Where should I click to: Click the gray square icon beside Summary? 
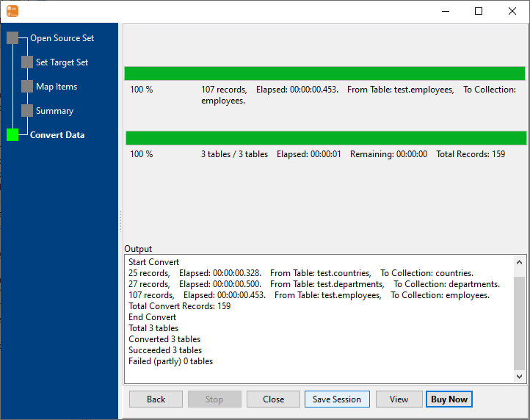click(x=27, y=111)
